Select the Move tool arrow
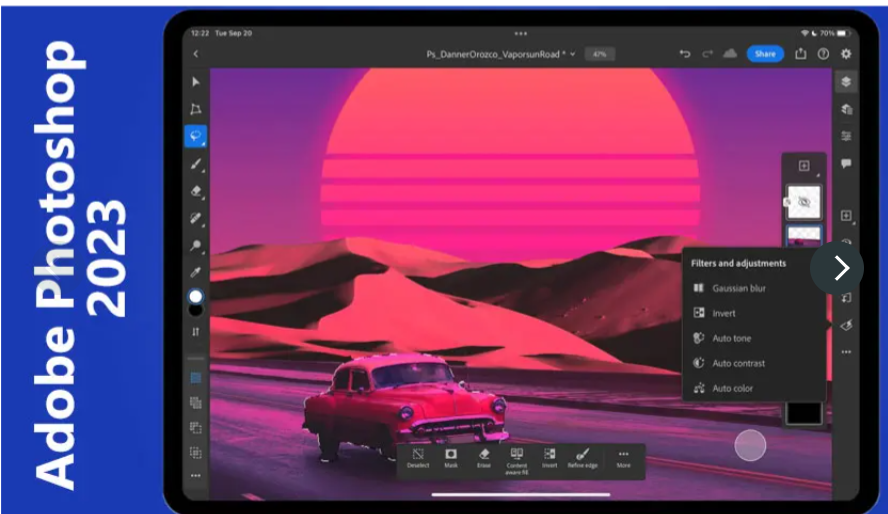The height and width of the screenshot is (514, 888). [x=196, y=82]
